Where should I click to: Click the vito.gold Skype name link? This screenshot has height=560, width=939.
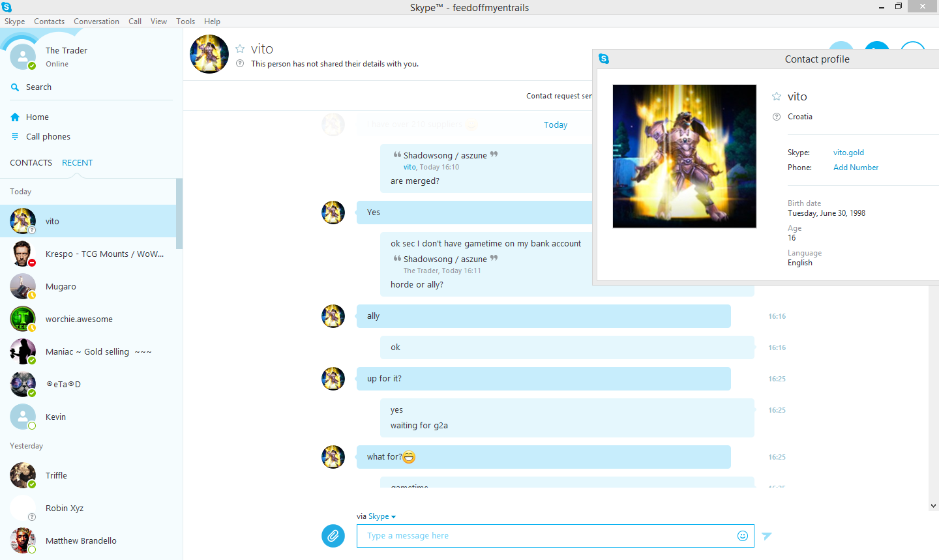pos(848,153)
